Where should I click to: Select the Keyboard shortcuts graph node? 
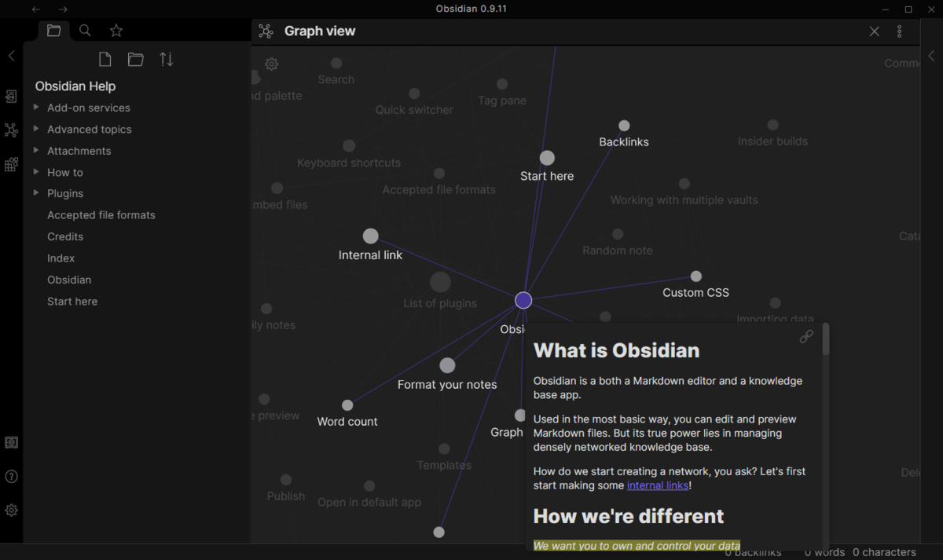[349, 146]
